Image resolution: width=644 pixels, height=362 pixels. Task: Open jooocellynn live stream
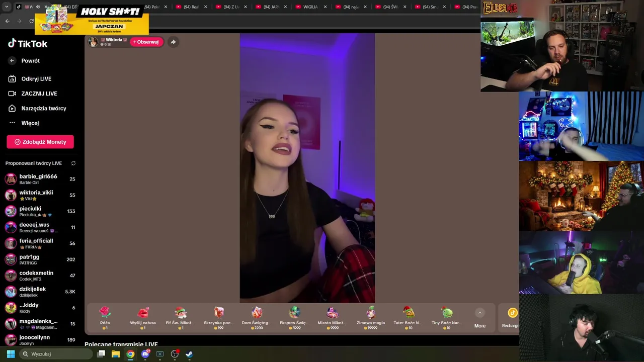pos(40,340)
